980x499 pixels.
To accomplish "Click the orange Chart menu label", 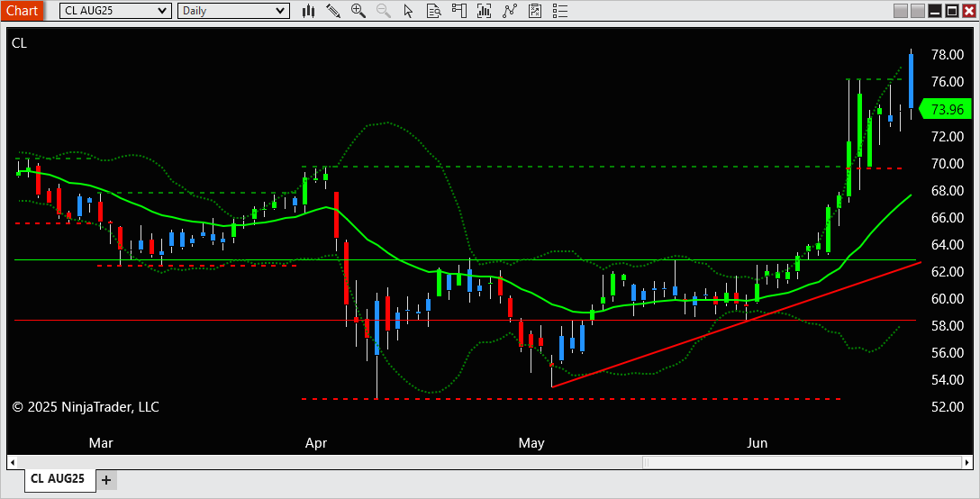I will tap(22, 11).
